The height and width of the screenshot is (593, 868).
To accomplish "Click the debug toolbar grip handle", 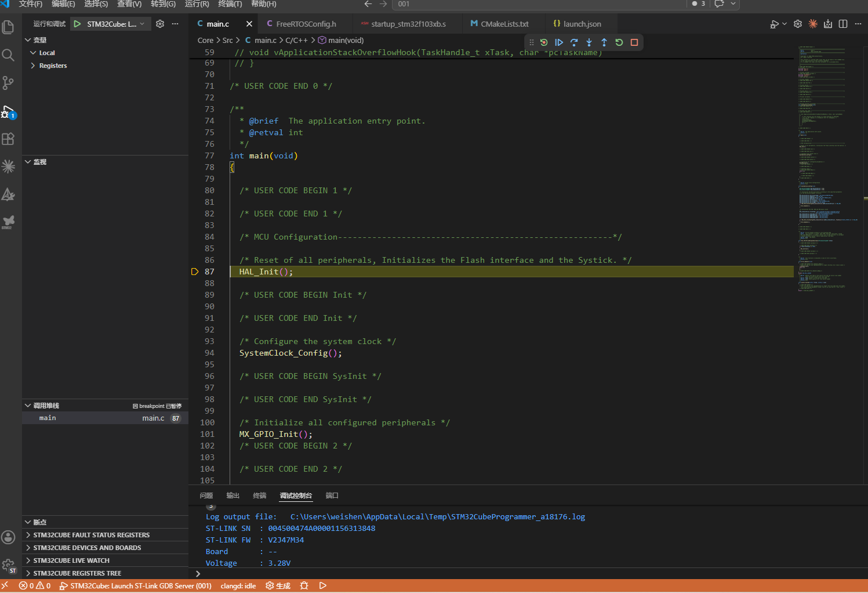I will coord(532,42).
